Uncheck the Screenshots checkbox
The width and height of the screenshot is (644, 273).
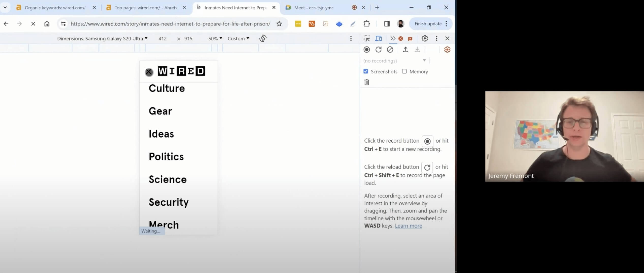(x=366, y=71)
